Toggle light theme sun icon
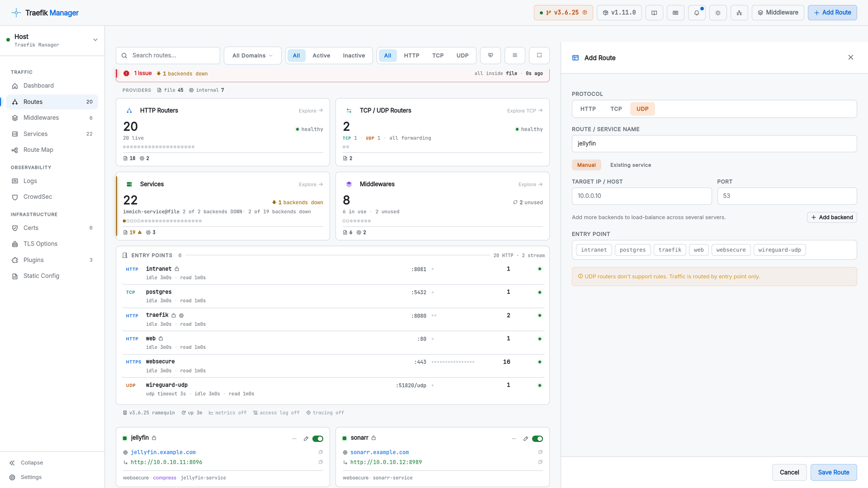 [718, 13]
